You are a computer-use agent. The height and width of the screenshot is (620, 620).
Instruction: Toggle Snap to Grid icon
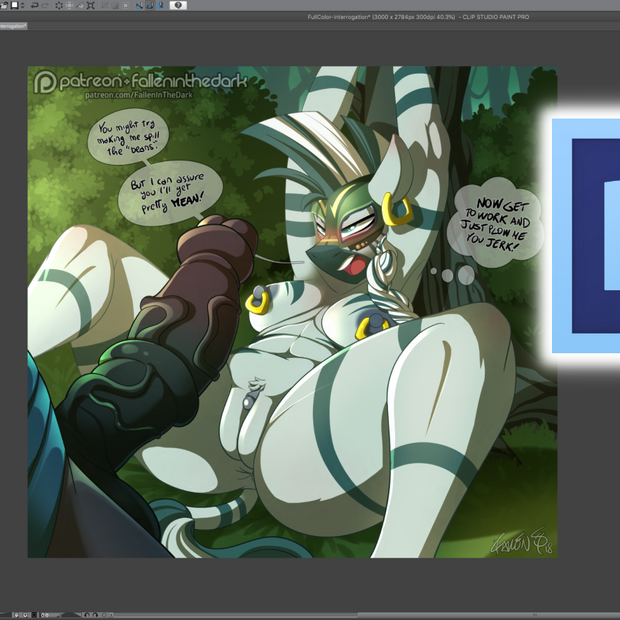pos(161,5)
